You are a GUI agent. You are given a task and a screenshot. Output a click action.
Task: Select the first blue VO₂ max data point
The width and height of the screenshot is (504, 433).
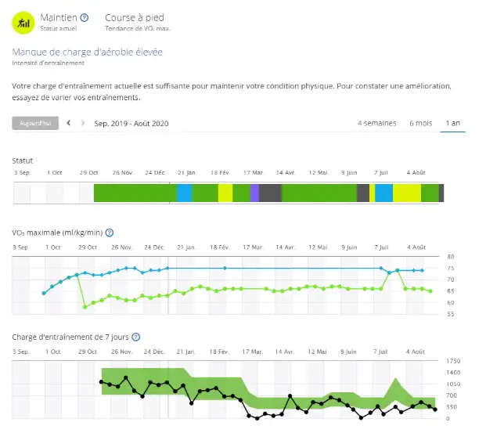click(44, 293)
